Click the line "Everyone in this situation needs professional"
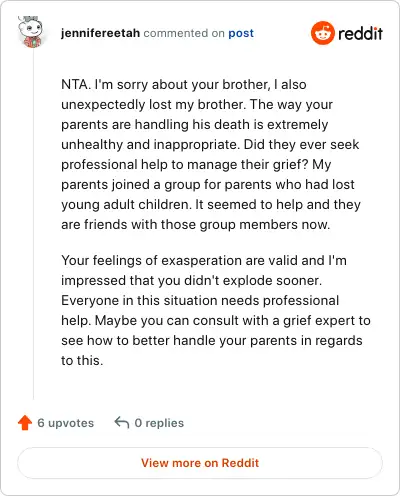 [x=200, y=301]
